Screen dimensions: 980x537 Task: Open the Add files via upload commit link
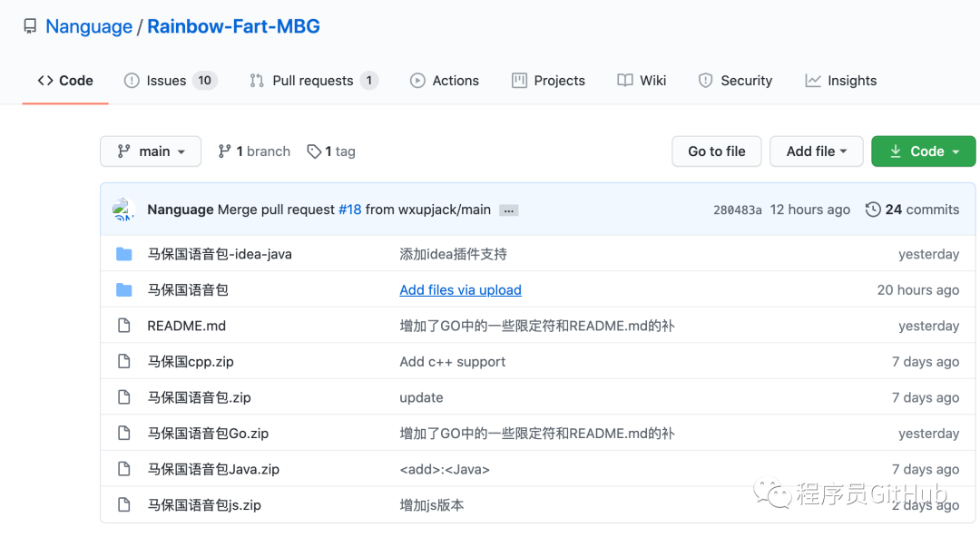460,290
